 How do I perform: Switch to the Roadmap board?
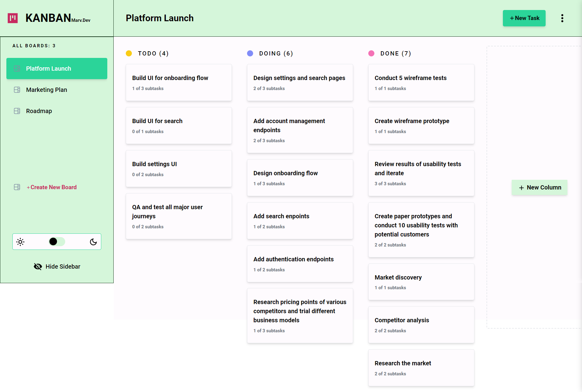coord(39,111)
